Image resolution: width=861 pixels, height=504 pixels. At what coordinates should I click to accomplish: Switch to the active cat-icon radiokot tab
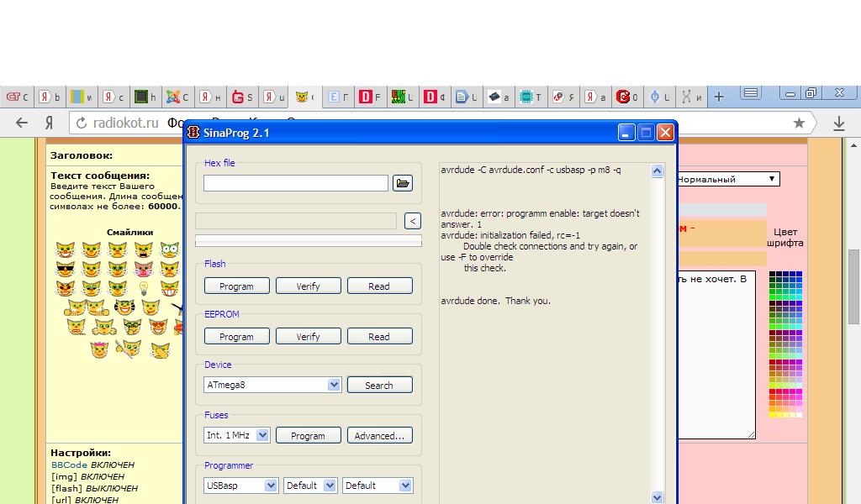click(x=304, y=97)
